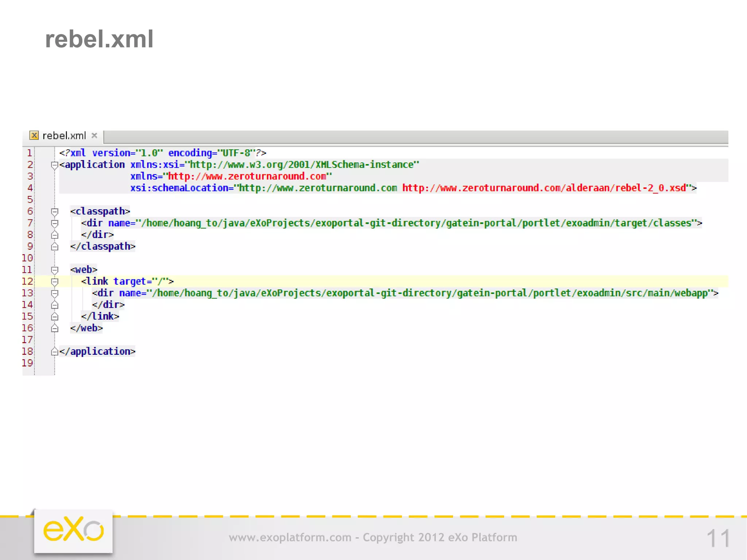Viewport: 747px width, 560px height.
Task: Click the XML file icon on rebel.xml tab
Action: click(34, 136)
